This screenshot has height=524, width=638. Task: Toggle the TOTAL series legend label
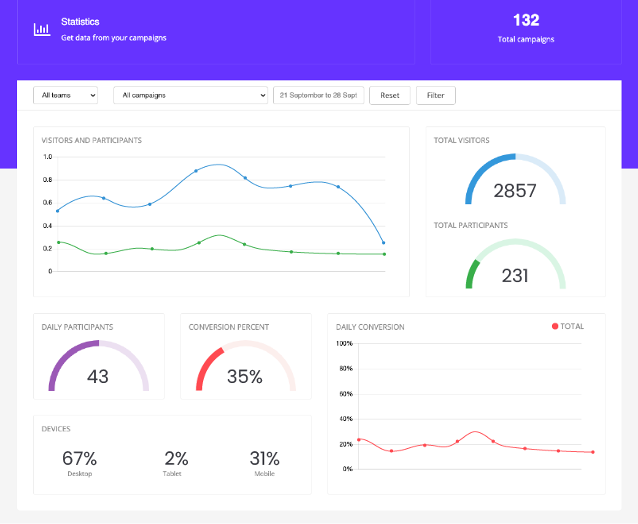click(572, 326)
